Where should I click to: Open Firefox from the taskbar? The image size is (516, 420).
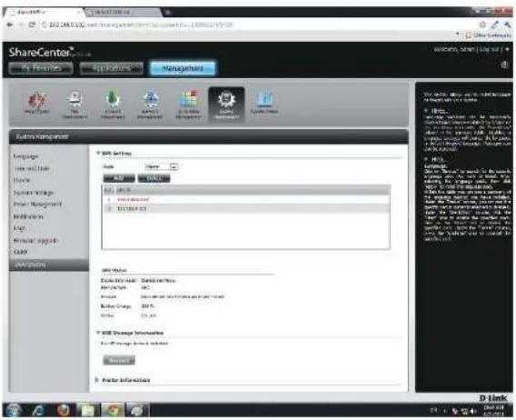point(64,410)
